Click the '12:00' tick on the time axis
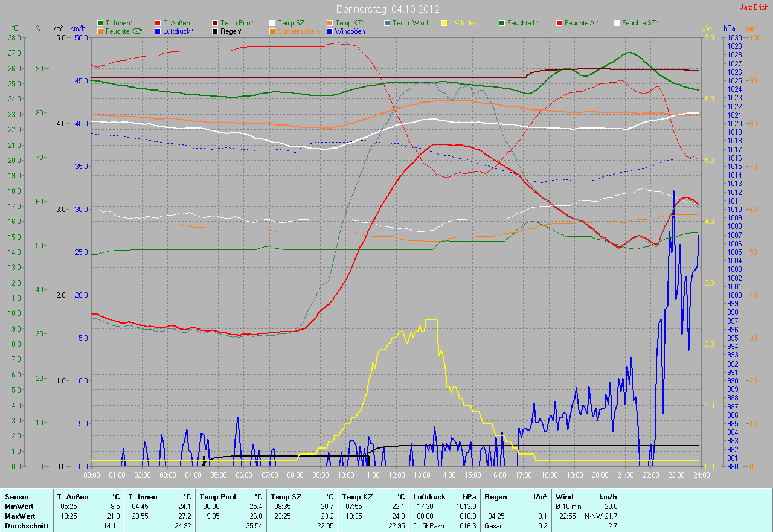Screen dimensions: 773x532 click(396, 475)
